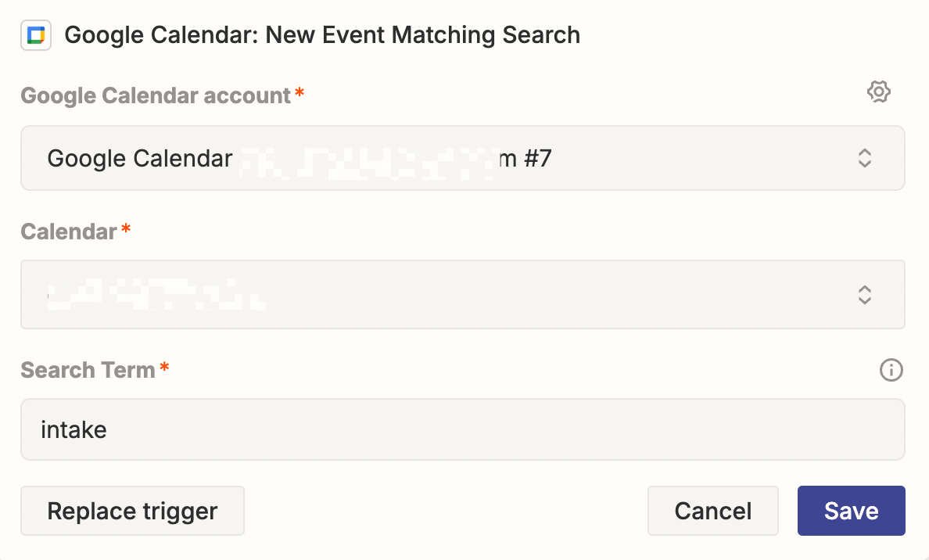Click the blurred calendar name in Calendar field

coord(156,295)
